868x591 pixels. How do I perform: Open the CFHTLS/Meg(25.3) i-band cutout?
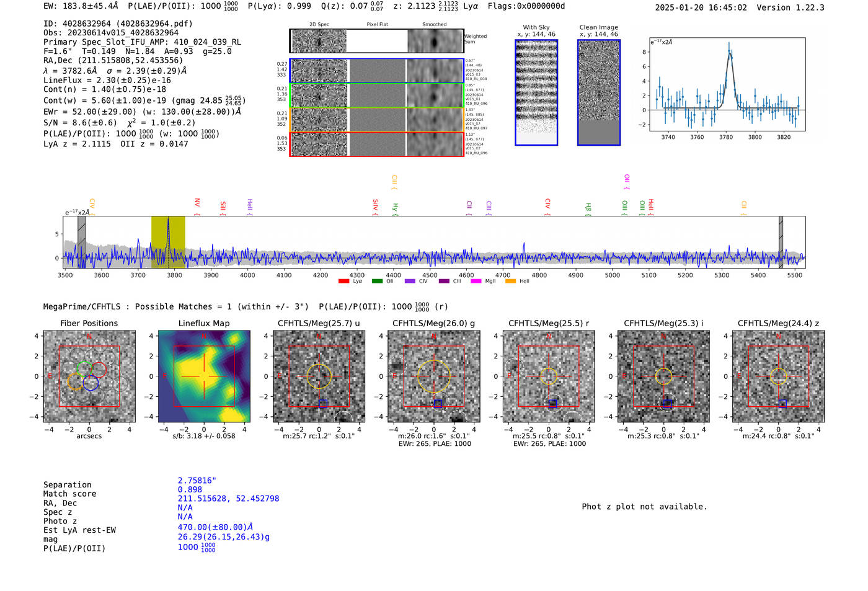663,376
